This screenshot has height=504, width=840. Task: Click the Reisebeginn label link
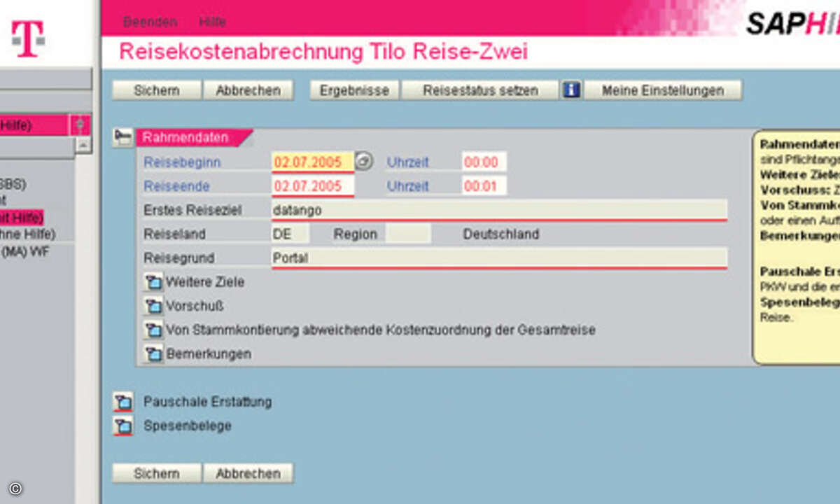pos(182,162)
